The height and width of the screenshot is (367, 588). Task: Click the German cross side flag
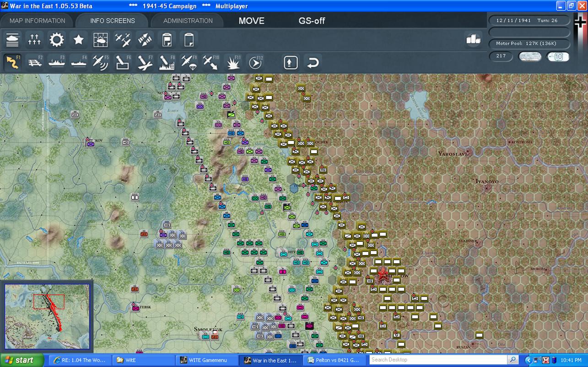point(581,22)
